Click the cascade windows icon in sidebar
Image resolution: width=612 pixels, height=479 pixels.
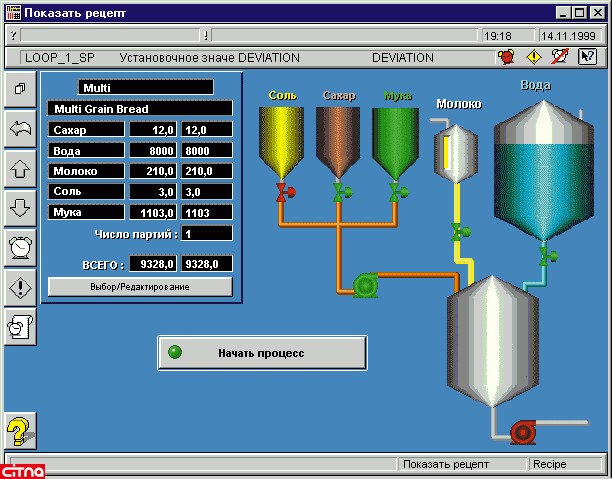(19, 88)
